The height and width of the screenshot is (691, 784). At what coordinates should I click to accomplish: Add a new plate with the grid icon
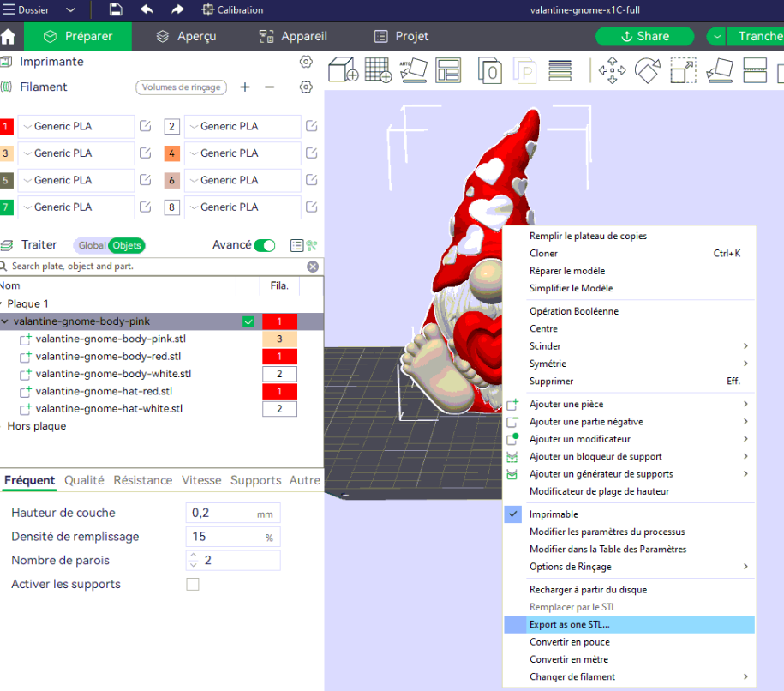click(378, 69)
